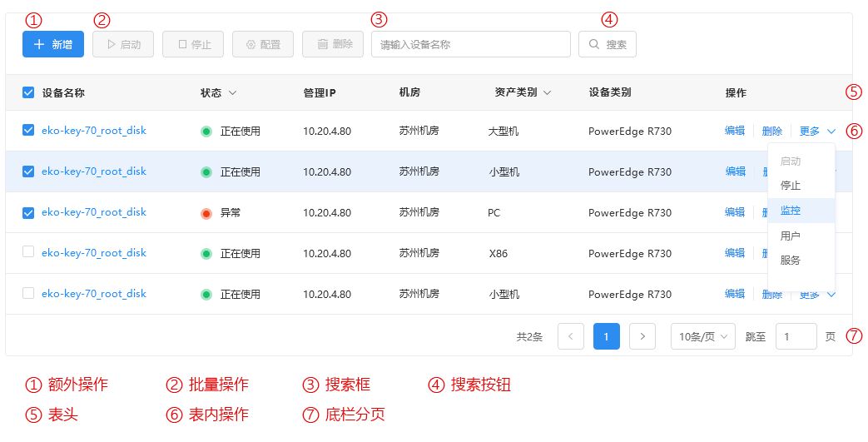
Task: Open first eko-key-70_root_disk device link
Action: pos(94,131)
